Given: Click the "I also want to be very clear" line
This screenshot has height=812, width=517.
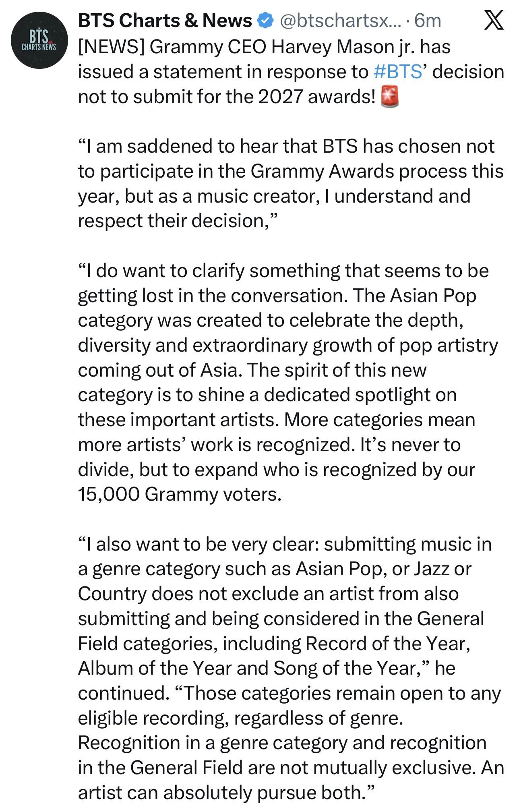Looking at the screenshot, I should 285,544.
